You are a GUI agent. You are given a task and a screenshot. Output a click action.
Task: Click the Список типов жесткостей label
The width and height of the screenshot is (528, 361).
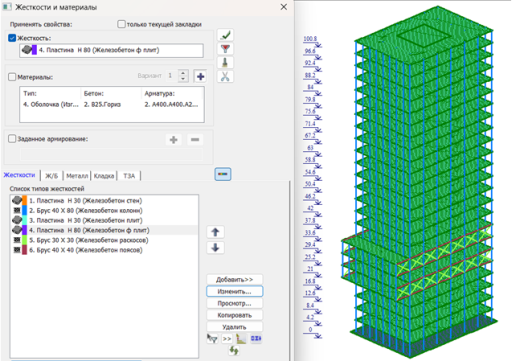47,189
